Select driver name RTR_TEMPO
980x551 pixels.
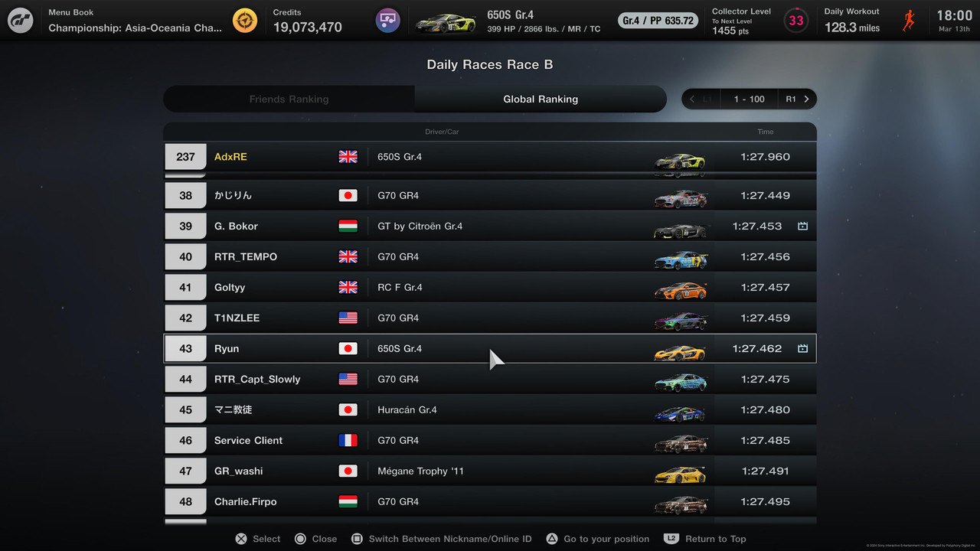[246, 256]
